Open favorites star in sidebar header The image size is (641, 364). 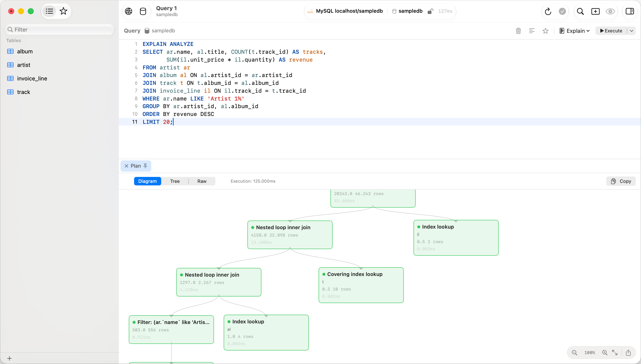point(64,11)
